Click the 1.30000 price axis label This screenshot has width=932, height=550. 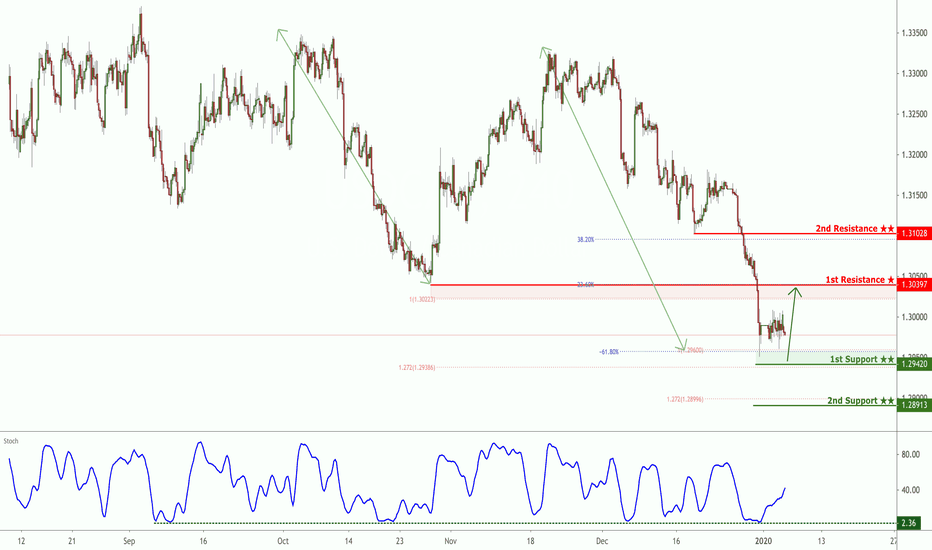pos(914,317)
